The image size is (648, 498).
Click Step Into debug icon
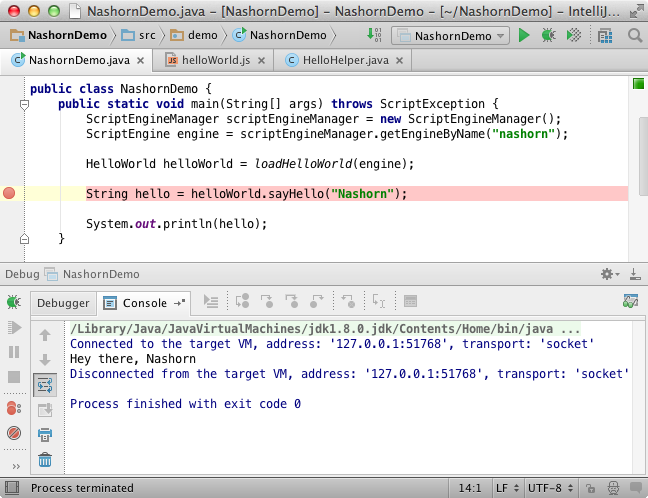tap(267, 301)
